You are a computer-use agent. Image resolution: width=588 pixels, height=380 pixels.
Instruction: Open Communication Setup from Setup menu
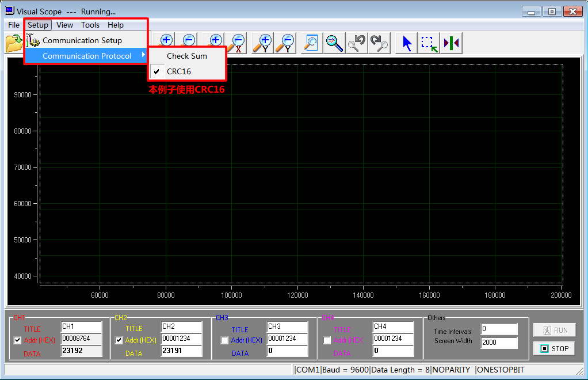(x=82, y=40)
